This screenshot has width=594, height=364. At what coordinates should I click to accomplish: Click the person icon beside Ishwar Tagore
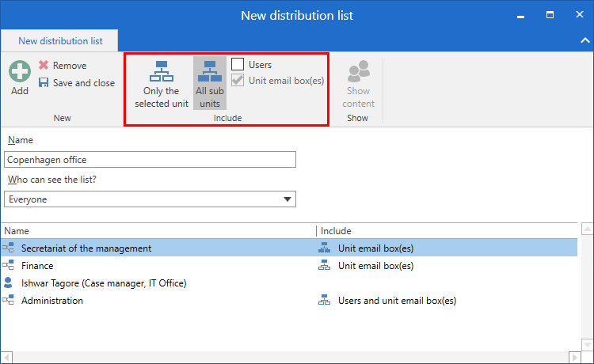tap(9, 282)
